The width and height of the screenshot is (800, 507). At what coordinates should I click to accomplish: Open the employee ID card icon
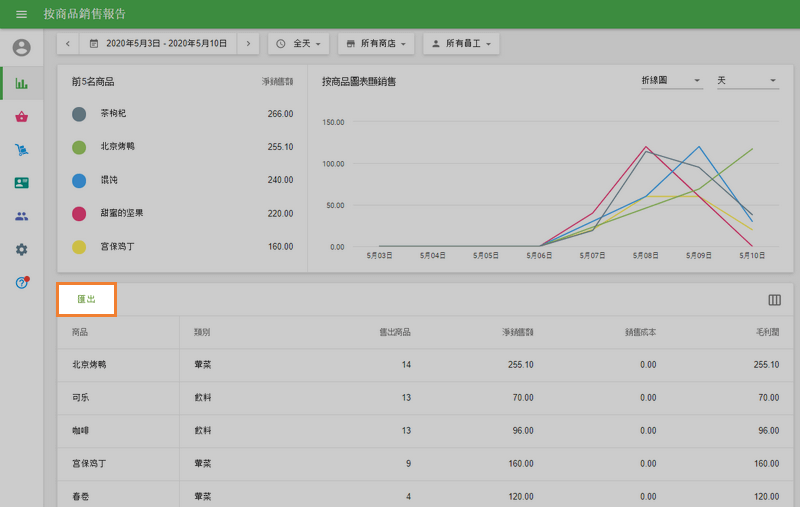pyautogui.click(x=21, y=183)
